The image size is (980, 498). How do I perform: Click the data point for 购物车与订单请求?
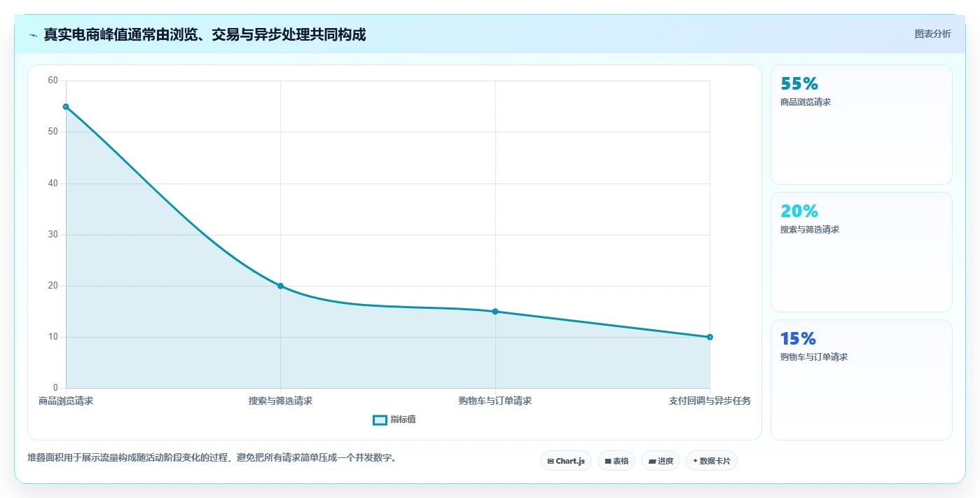coord(495,312)
